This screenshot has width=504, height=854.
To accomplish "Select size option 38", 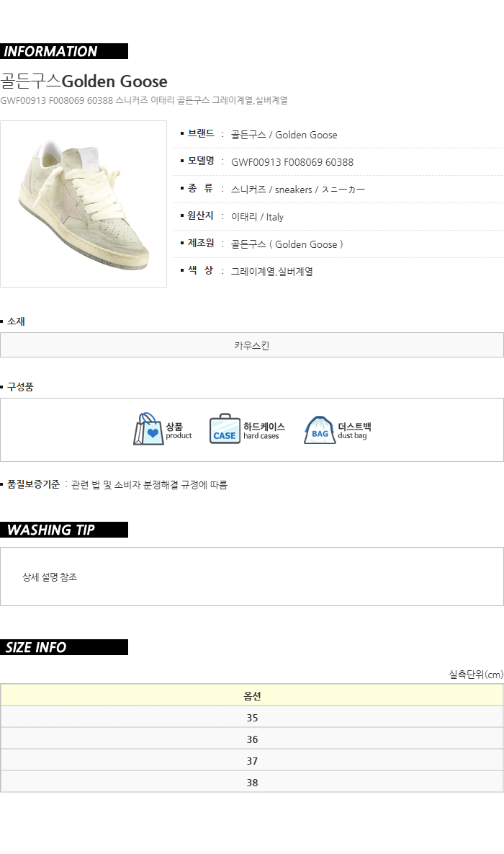I will 252,783.
